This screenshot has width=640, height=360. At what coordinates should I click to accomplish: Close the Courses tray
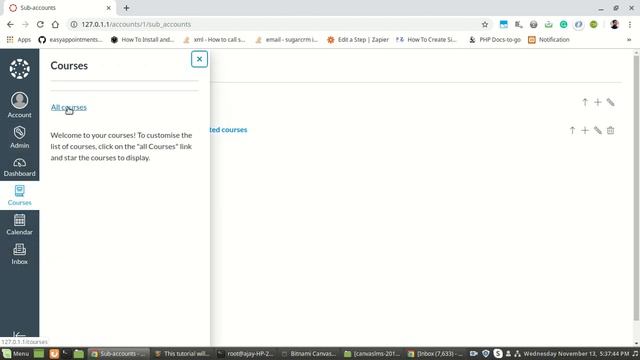point(199,59)
